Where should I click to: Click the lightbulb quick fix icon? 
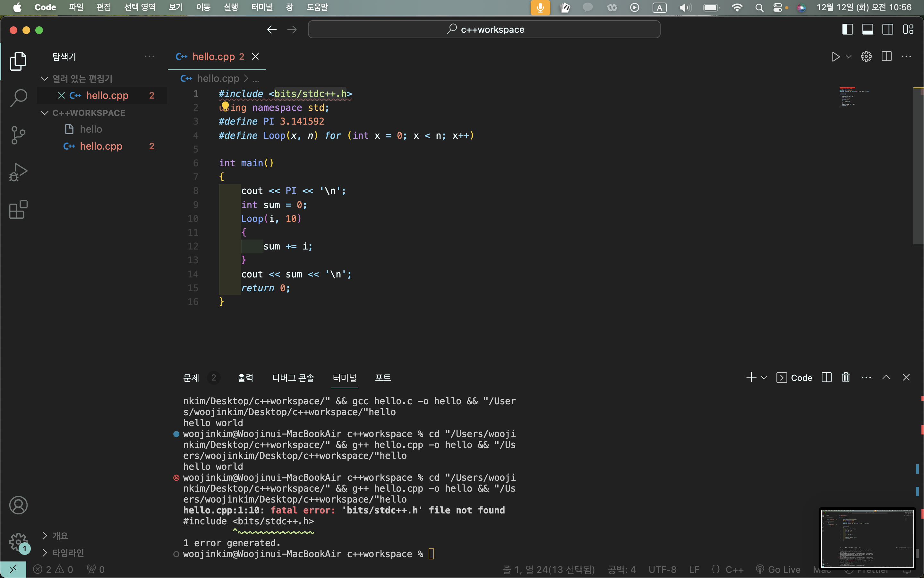coord(225,106)
